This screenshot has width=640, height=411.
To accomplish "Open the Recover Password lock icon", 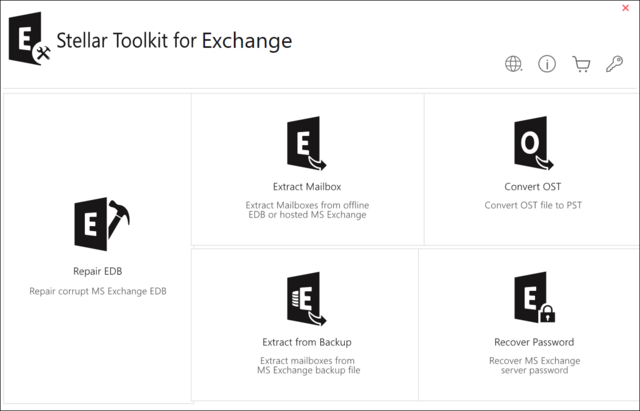I will coord(534,298).
